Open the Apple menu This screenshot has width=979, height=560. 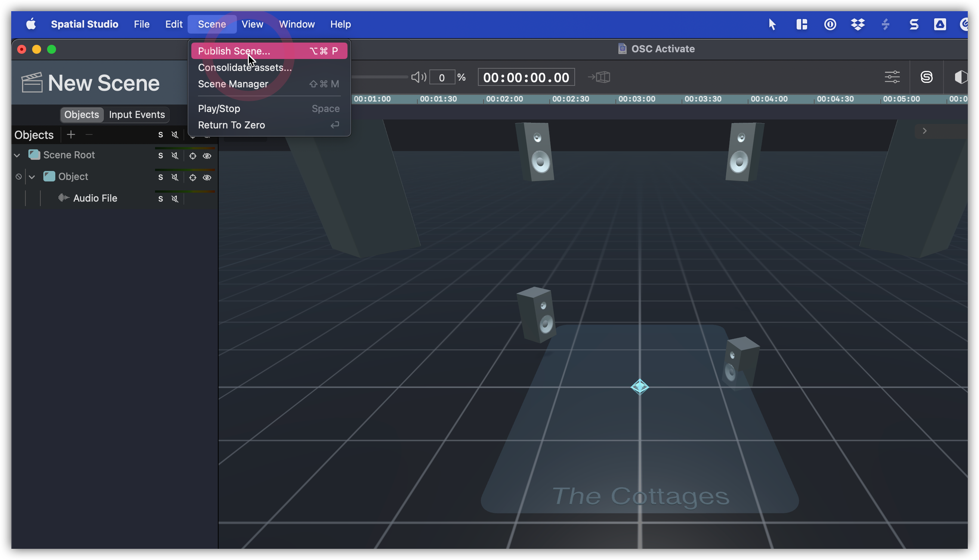pyautogui.click(x=31, y=24)
